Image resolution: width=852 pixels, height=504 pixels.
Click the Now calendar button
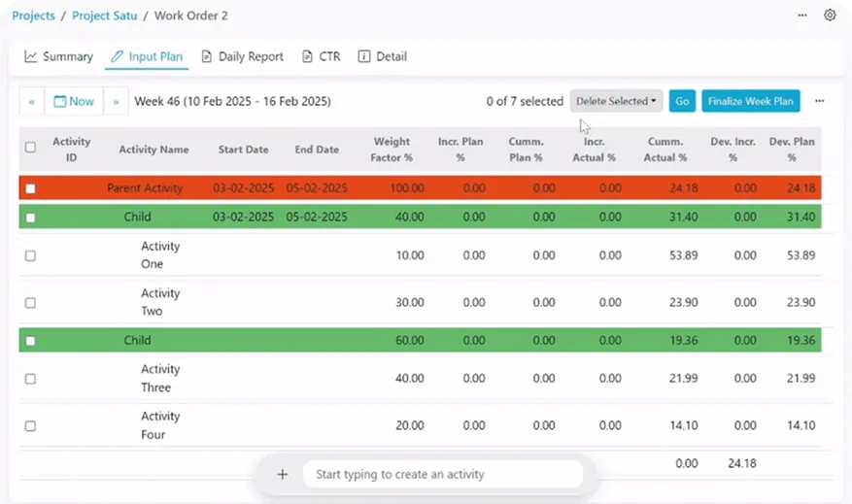[x=74, y=102]
